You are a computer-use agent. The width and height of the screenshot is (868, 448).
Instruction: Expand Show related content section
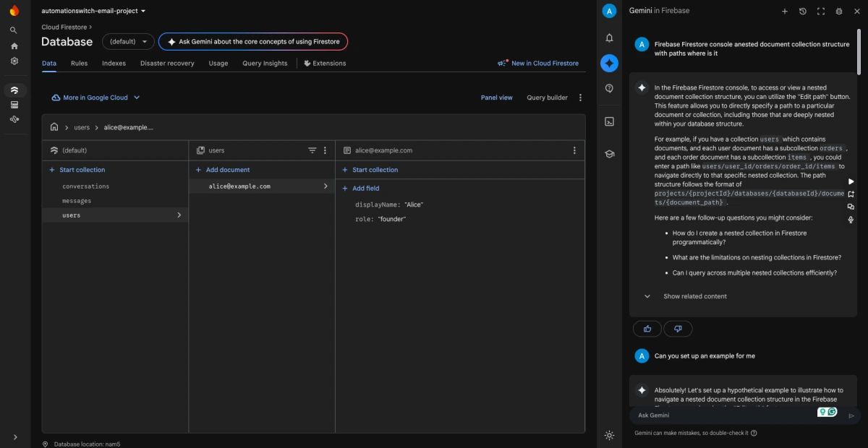click(685, 296)
